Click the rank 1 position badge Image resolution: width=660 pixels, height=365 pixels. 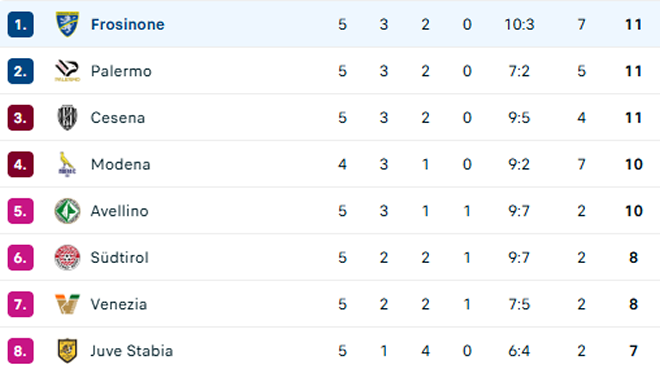pyautogui.click(x=20, y=24)
